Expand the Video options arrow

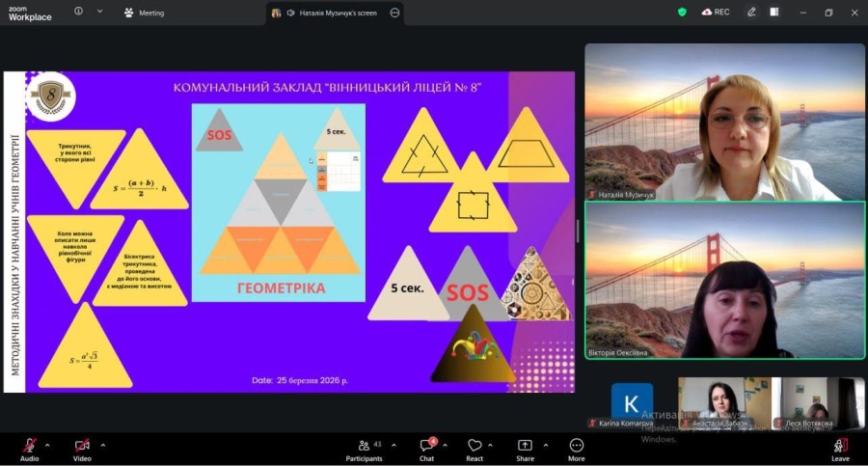(103, 445)
